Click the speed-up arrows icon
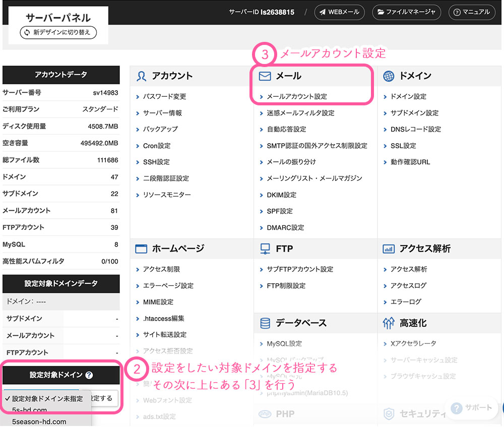Viewport: 504px width, 427px height. click(389, 323)
